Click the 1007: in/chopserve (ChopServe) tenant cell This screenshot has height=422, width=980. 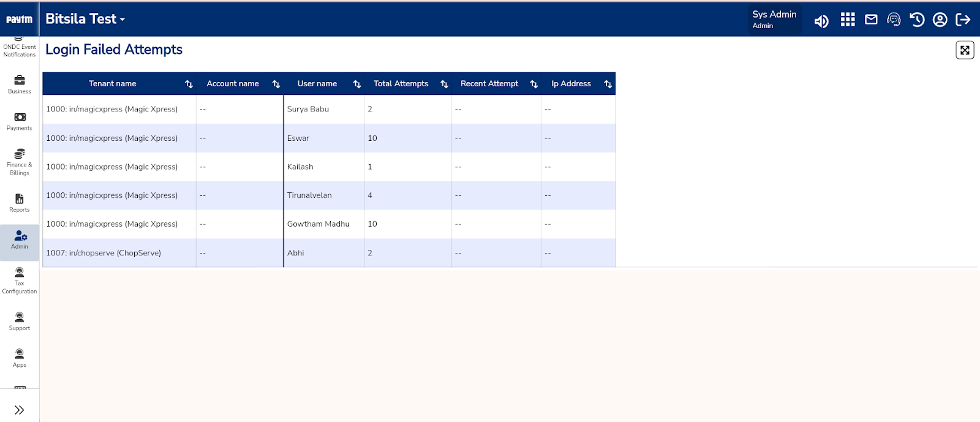coord(119,253)
